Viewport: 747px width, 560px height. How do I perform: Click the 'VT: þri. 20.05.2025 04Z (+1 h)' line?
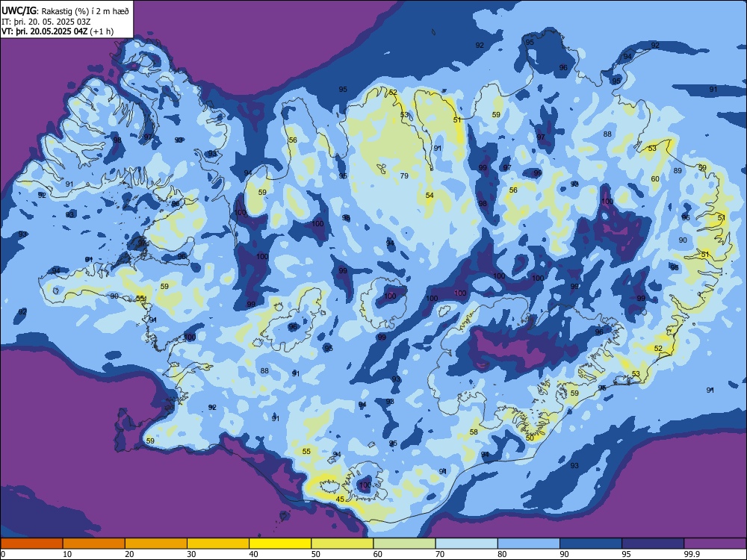(58, 31)
